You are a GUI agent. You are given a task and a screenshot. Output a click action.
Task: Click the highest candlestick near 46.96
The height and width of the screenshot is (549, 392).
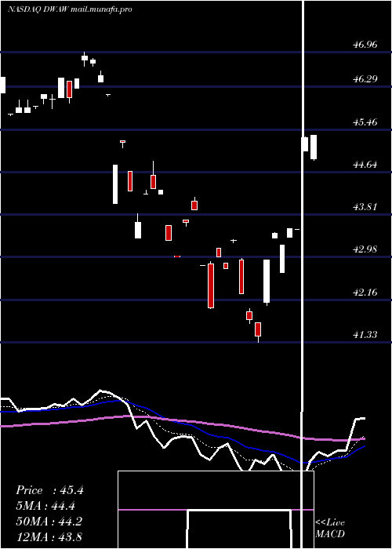85,58
